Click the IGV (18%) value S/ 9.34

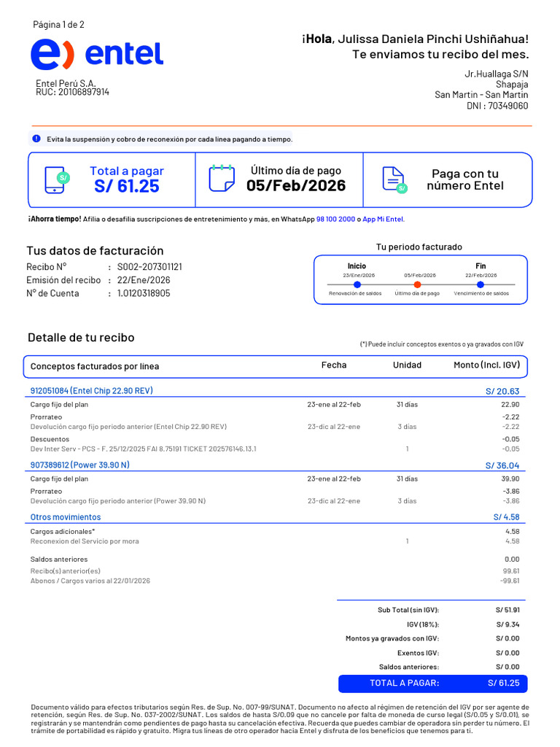click(507, 624)
